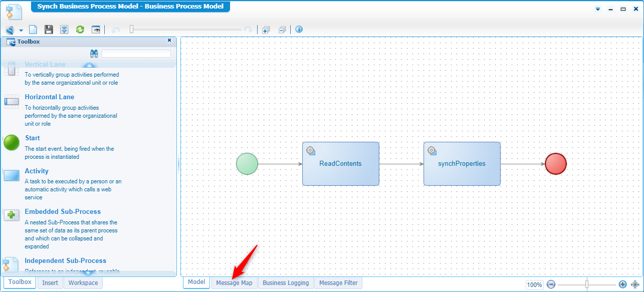This screenshot has height=292, width=644.
Task: Click the expand all icon with plus
Action: 266,30
